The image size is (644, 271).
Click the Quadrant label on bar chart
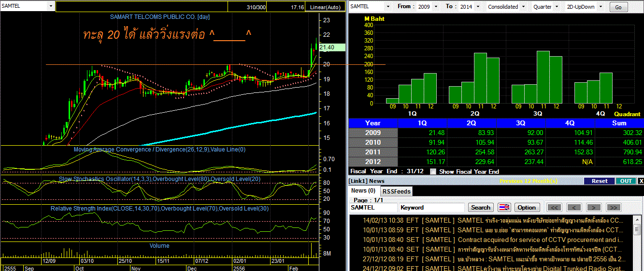coord(628,114)
